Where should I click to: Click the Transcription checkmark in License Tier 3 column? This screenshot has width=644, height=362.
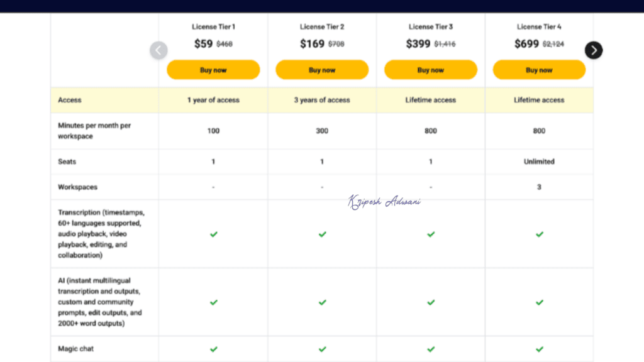431,234
